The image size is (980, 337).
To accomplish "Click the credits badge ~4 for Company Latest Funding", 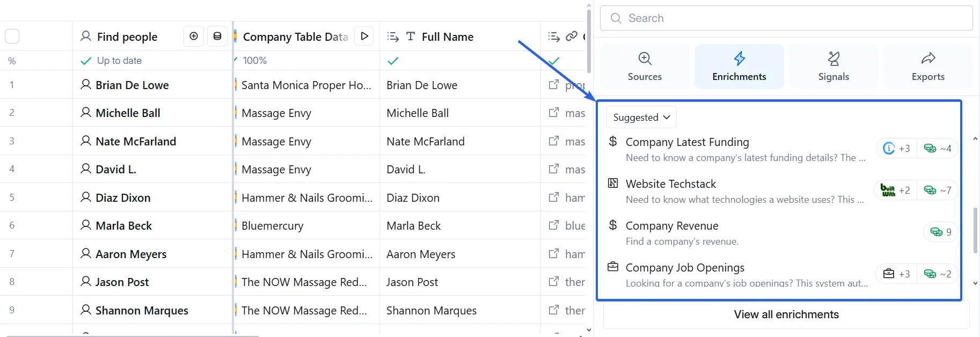I will (x=937, y=148).
